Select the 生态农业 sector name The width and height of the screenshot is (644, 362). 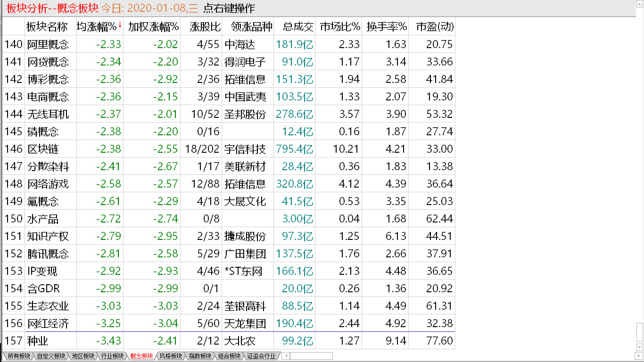[x=48, y=306]
